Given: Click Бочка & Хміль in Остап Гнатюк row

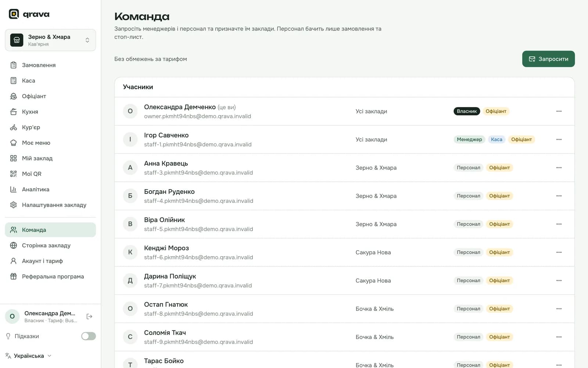Looking at the screenshot, I should point(374,309).
